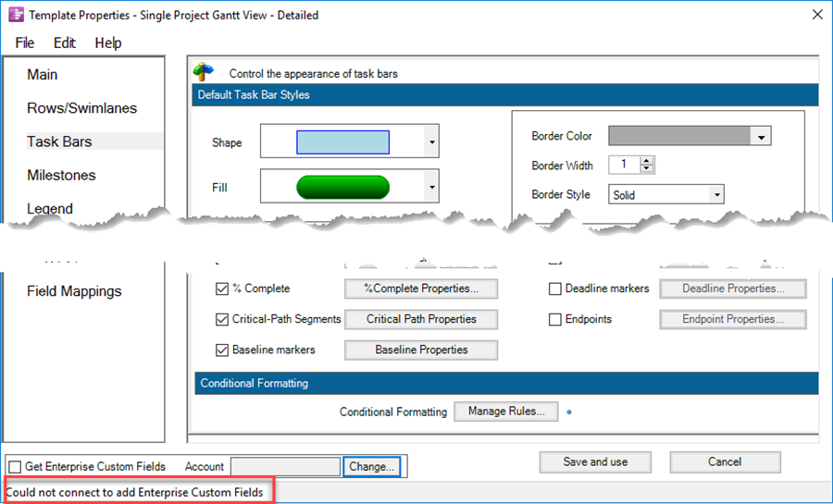The image size is (833, 504).
Task: Increase Border Width with the up arrow
Action: [x=647, y=161]
